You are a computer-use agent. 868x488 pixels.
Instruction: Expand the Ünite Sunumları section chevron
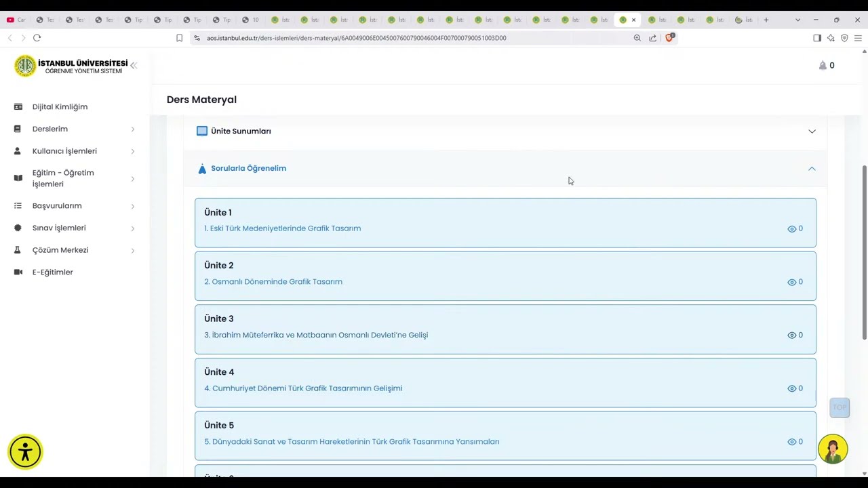pos(812,131)
